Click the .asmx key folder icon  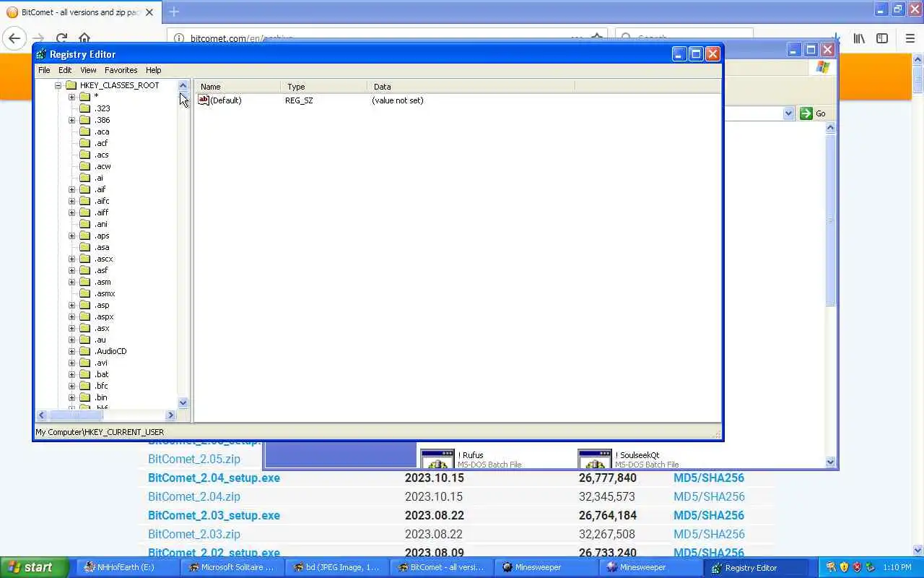pyautogui.click(x=84, y=293)
